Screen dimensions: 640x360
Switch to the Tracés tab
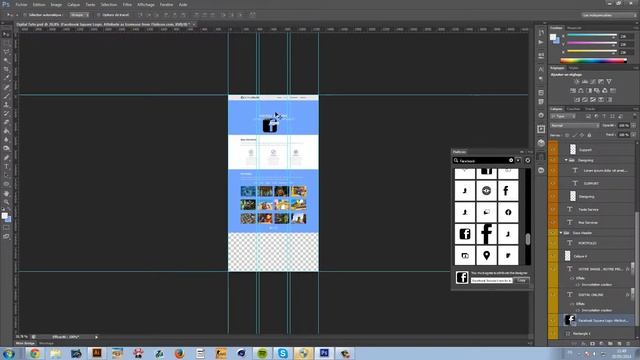tap(590, 109)
